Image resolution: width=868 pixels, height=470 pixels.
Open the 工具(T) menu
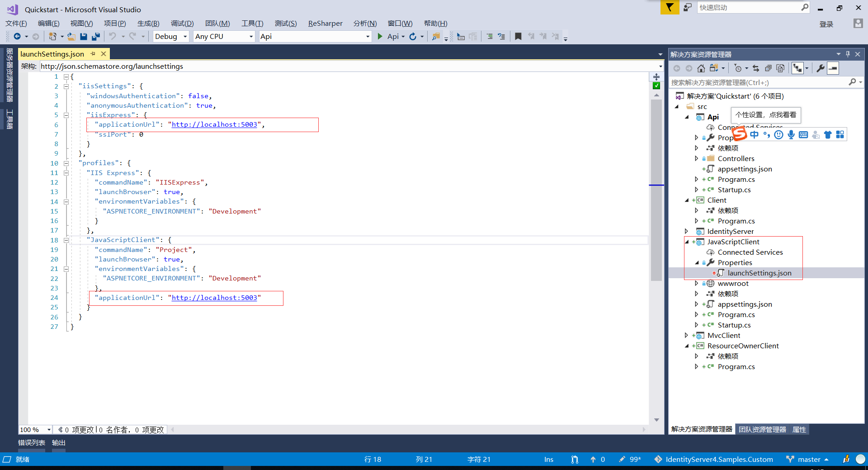252,24
